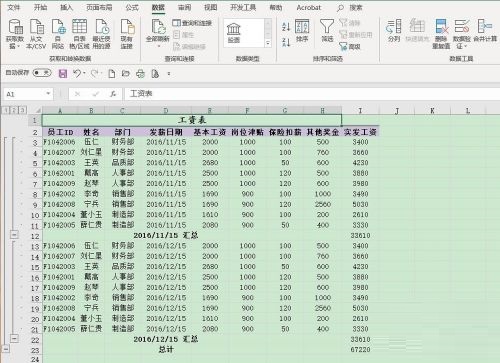The image size is (500, 363).
Task: Click the new blank document icon
Action: (112, 73)
